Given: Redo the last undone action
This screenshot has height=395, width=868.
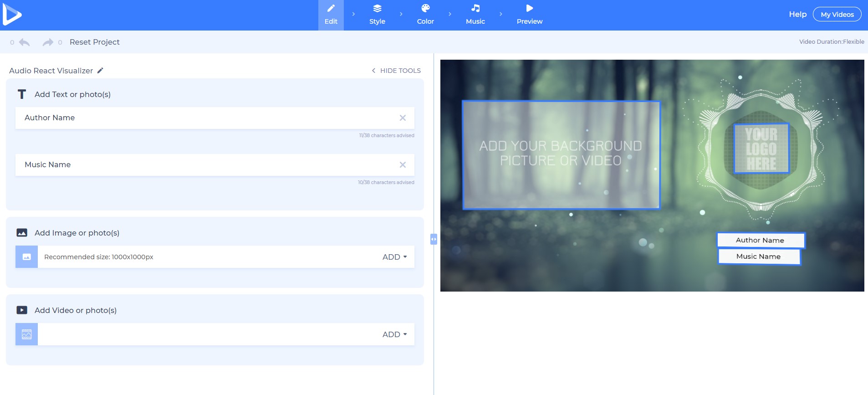Looking at the screenshot, I should point(48,42).
